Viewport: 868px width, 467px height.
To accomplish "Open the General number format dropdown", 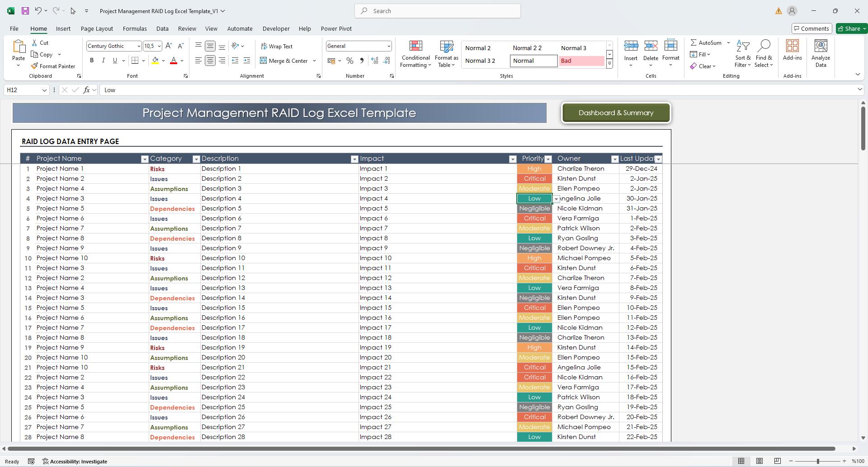I will pos(388,46).
